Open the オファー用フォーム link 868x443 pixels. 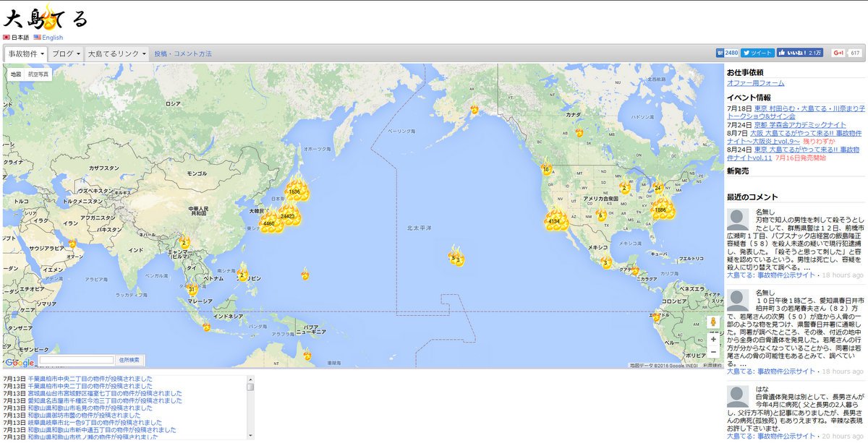[756, 83]
